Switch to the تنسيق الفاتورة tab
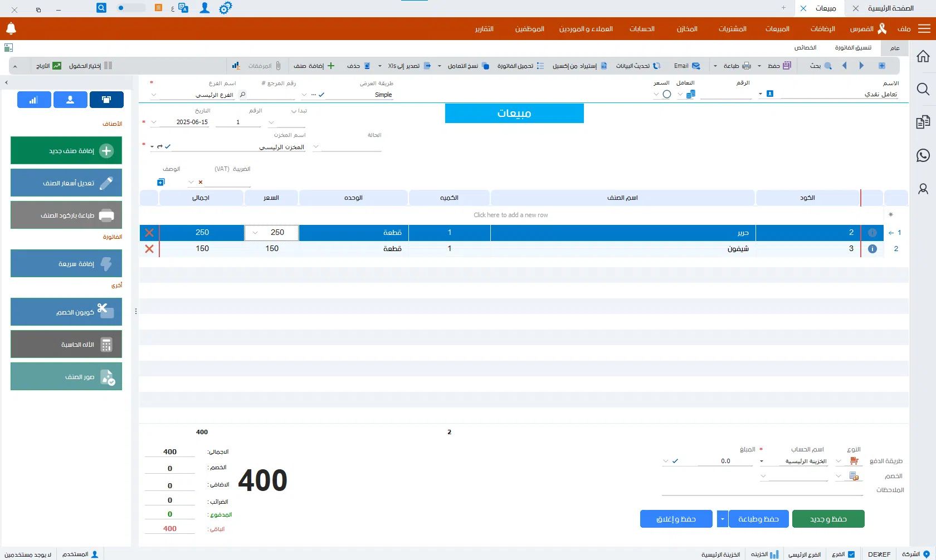936x560 pixels. tap(853, 48)
